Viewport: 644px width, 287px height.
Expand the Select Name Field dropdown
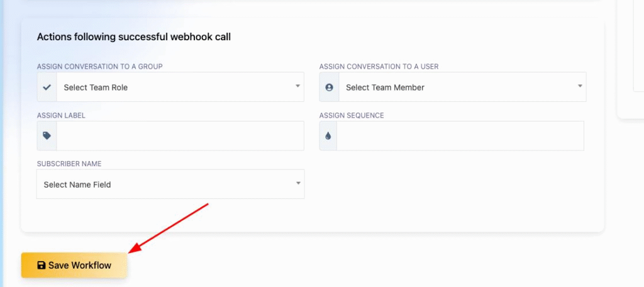click(170, 184)
